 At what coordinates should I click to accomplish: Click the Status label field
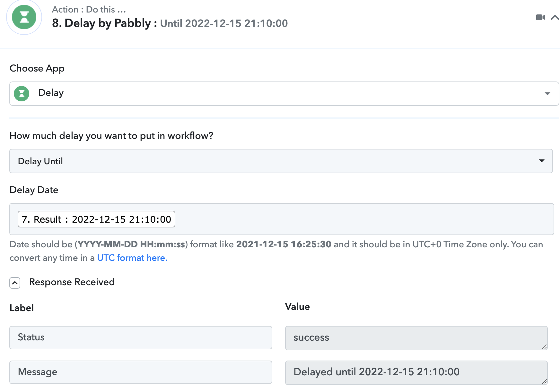141,337
